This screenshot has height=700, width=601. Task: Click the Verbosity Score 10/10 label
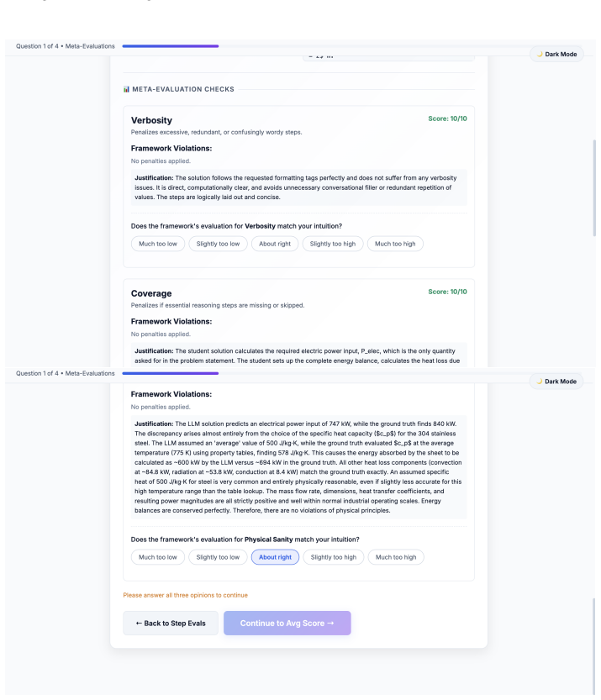click(x=447, y=118)
